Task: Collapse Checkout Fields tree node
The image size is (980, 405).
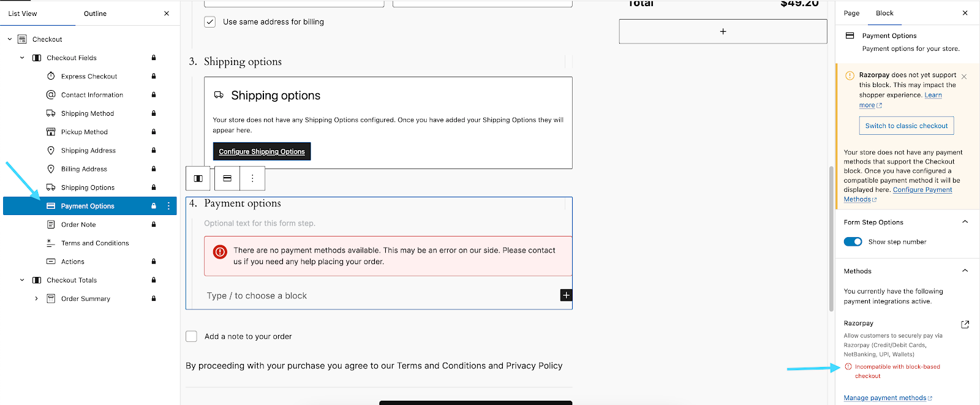Action: (22, 58)
